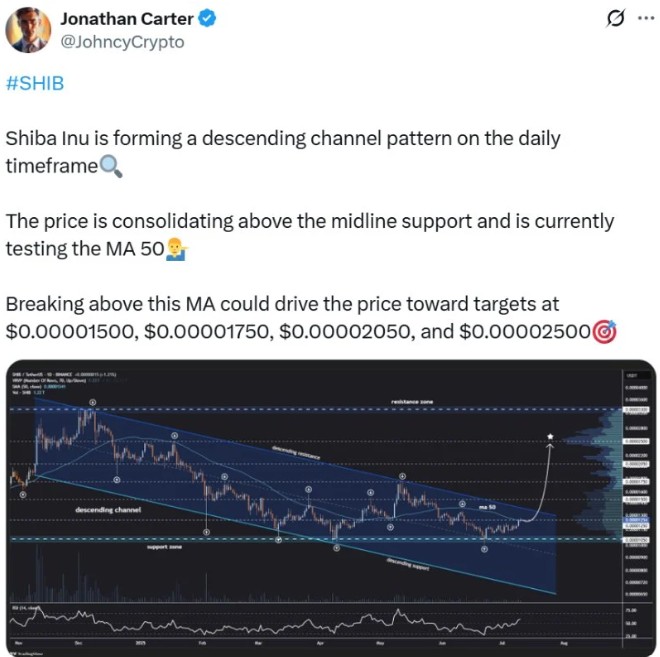Open the Grok slashed-circle icon
Image resolution: width=660 pixels, height=657 pixels.
coord(616,18)
